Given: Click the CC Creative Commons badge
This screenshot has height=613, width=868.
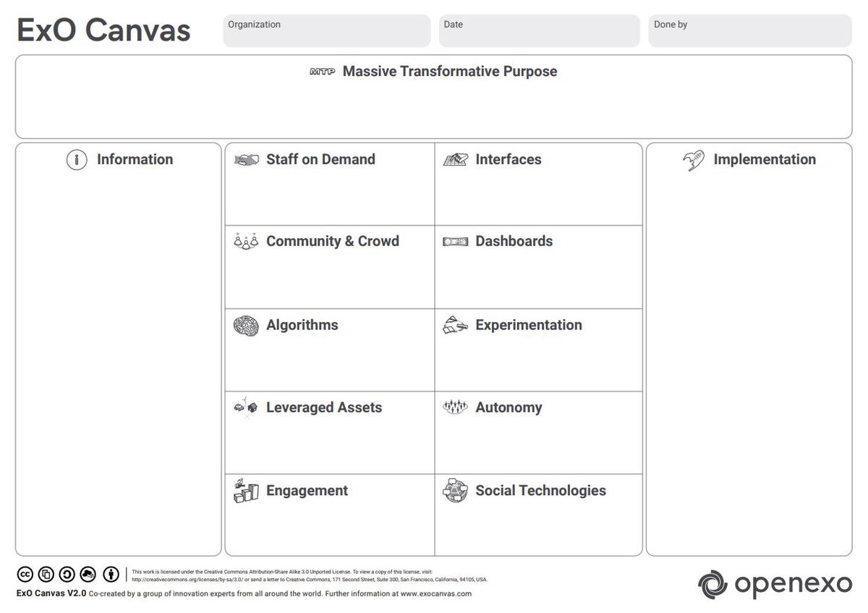Looking at the screenshot, I should pos(25,574).
